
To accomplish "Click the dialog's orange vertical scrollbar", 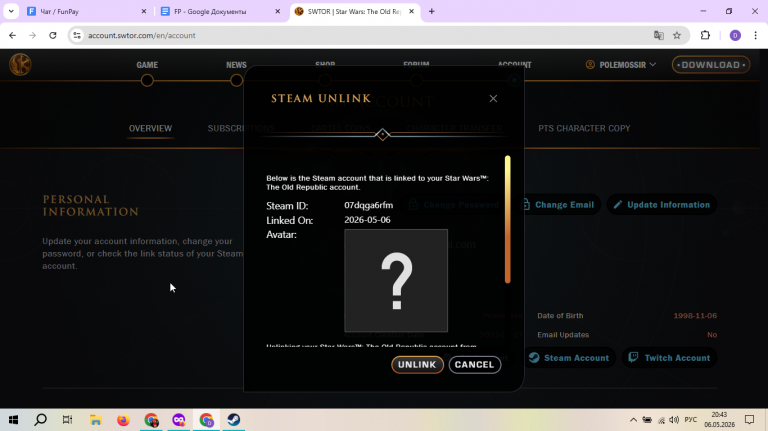I will pos(507,219).
